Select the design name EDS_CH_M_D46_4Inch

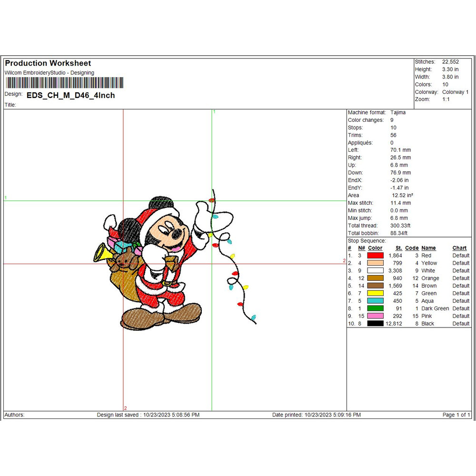click(x=70, y=95)
